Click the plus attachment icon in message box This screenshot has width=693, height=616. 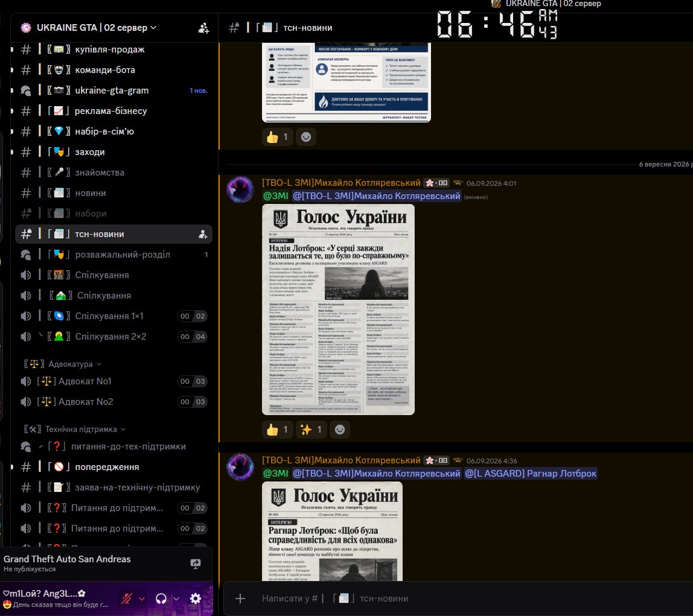pyautogui.click(x=240, y=599)
